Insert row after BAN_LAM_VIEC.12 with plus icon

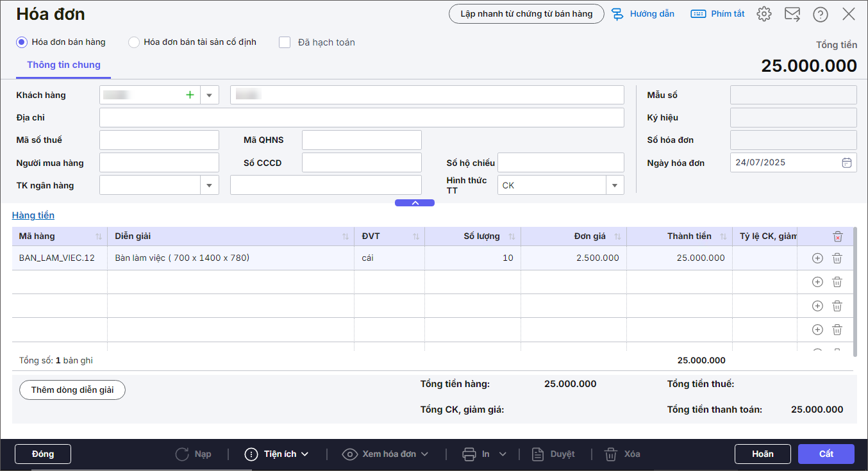point(817,258)
